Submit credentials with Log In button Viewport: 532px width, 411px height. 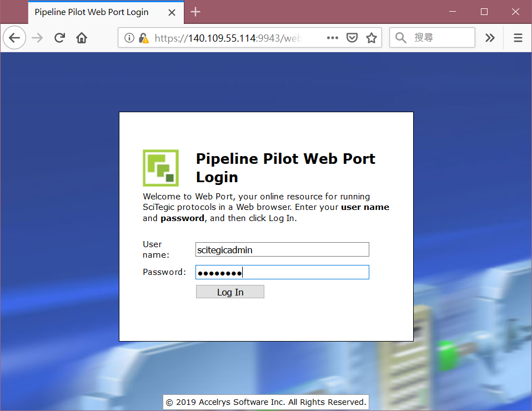230,292
